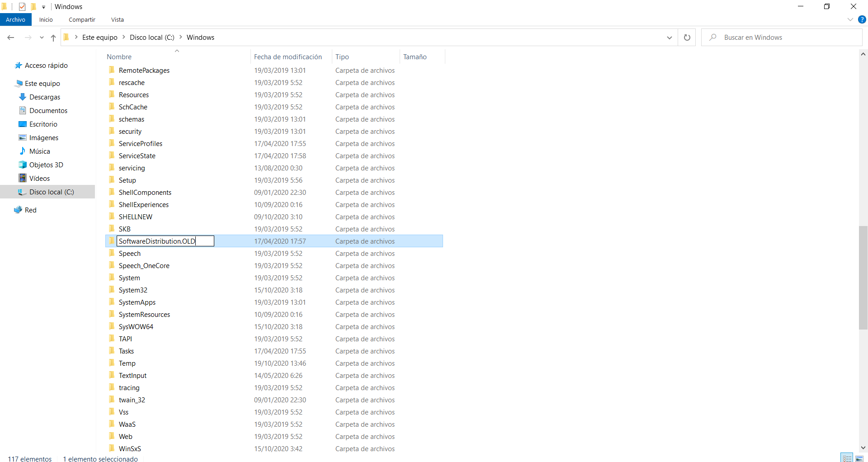Open the System32 folder icon
The height and width of the screenshot is (462, 868).
[112, 290]
